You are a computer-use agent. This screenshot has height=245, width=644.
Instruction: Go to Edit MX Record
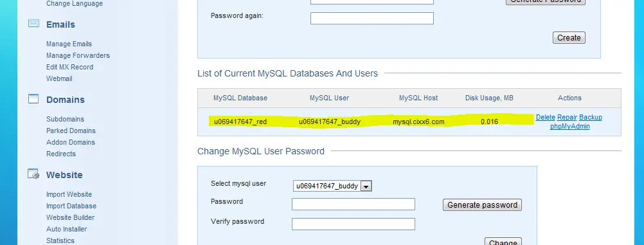coord(70,67)
